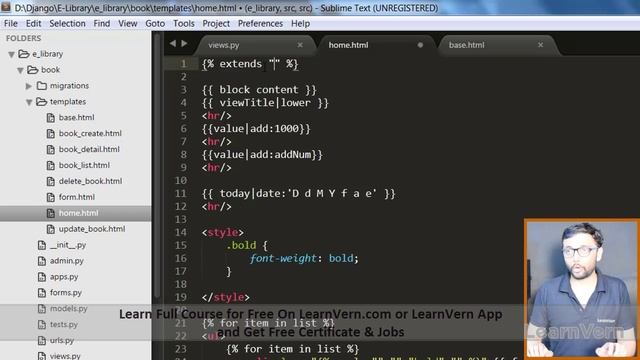Viewport: 640px width, 360px height.
Task: Open delete_book.html from the sidebar
Action: pyautogui.click(x=90, y=181)
